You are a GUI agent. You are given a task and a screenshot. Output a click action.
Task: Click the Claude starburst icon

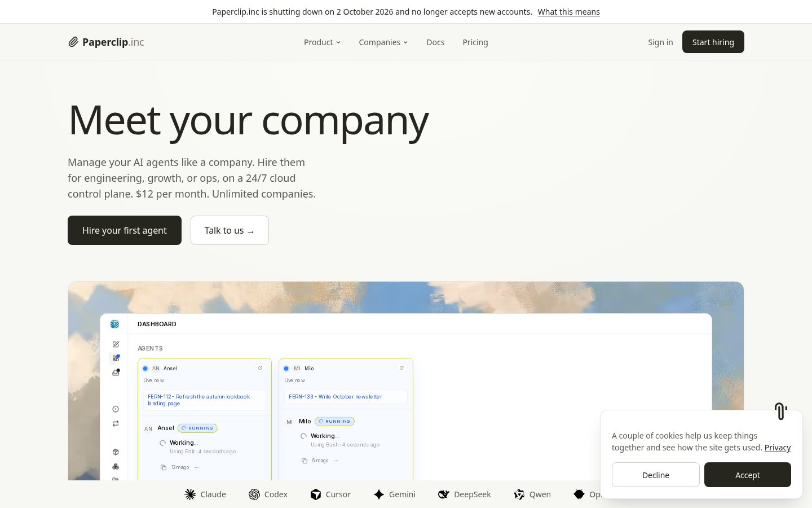pos(190,494)
